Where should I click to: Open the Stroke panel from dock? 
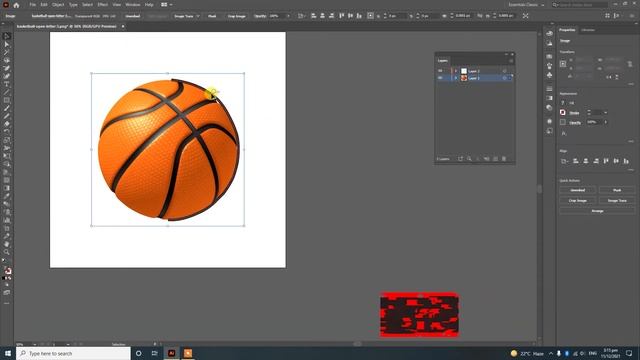tap(549, 89)
